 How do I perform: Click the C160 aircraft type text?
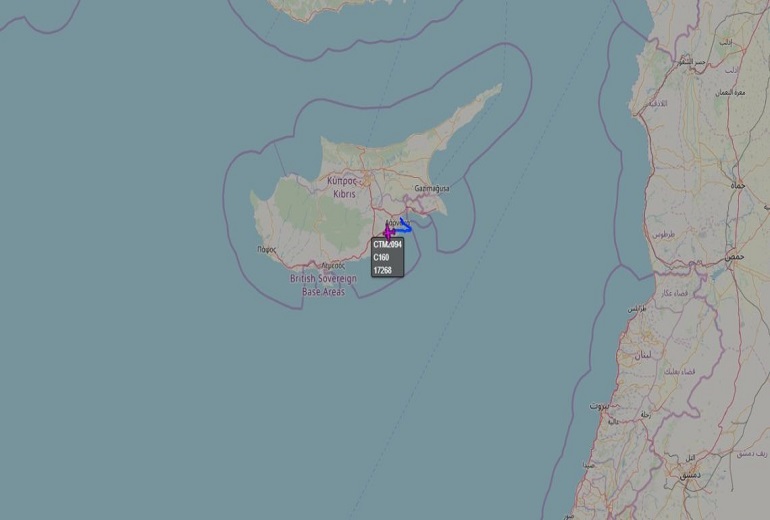point(381,257)
